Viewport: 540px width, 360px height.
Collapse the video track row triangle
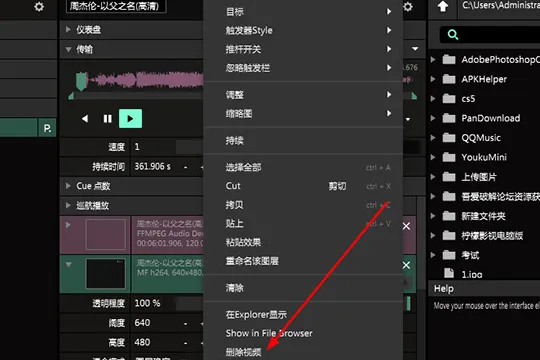(69, 264)
